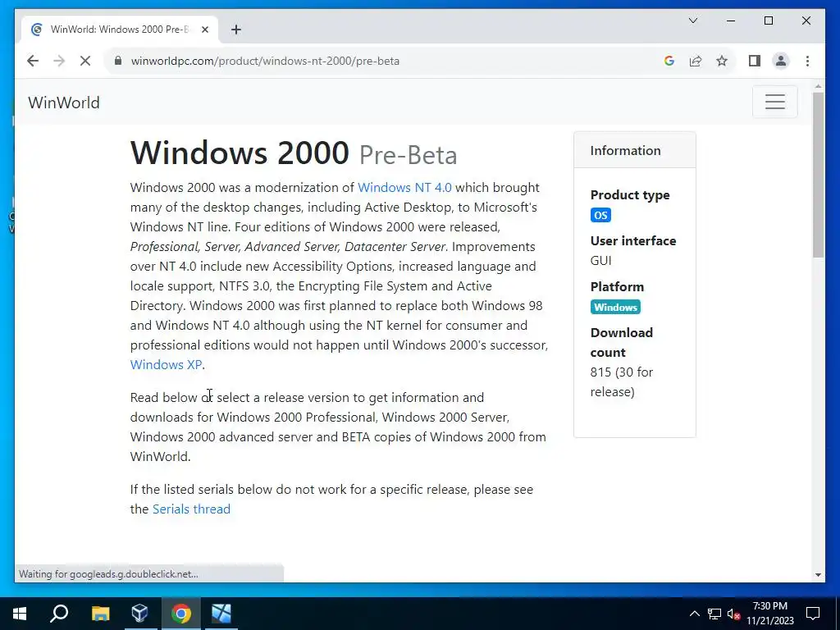Viewport: 840px width, 630px height.
Task: Open the window-logo app next to Chrome
Action: [x=221, y=614]
